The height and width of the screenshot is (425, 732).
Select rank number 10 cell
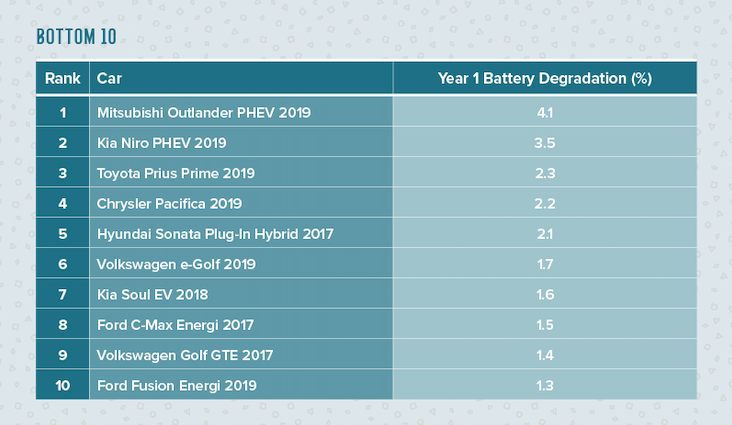click(63, 386)
